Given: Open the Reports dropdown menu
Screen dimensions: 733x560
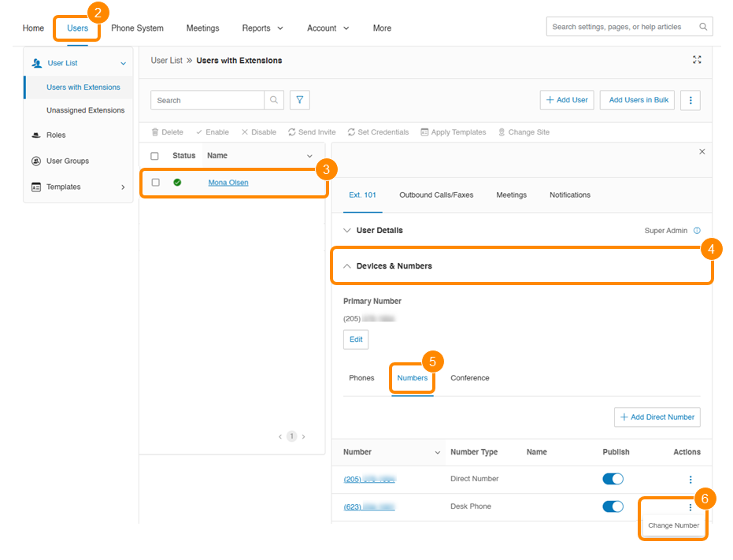Looking at the screenshot, I should (262, 28).
